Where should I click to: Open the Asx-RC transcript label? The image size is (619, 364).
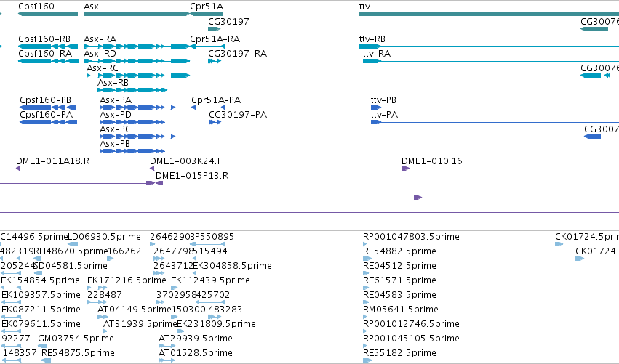[103, 68]
